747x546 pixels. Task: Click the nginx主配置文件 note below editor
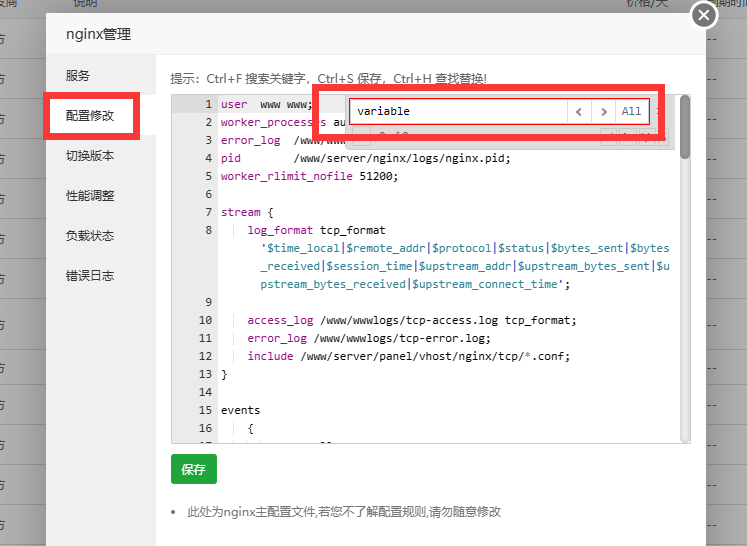[x=344, y=512]
